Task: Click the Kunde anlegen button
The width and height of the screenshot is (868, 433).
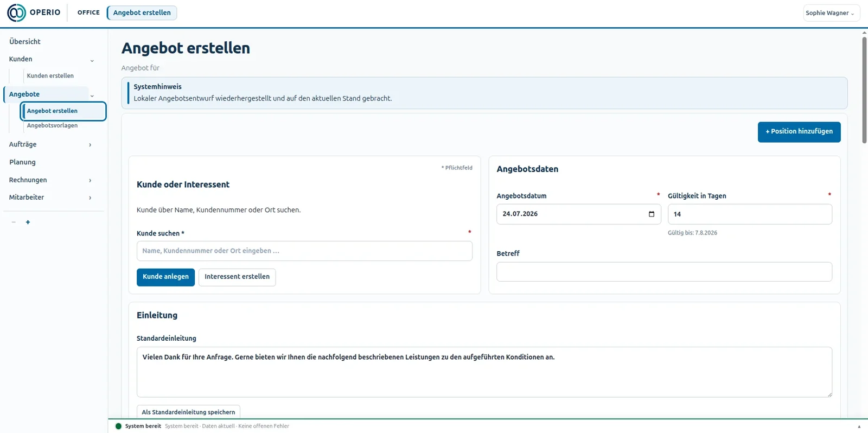Action: point(165,277)
